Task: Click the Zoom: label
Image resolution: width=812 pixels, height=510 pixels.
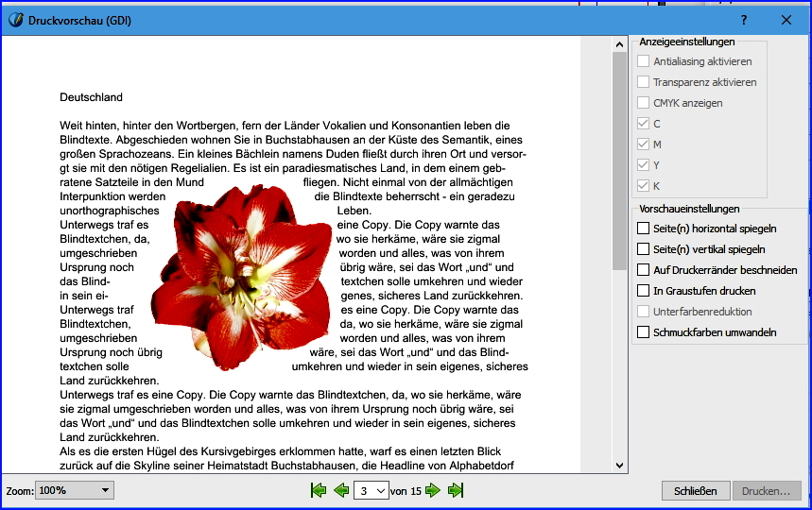Action: coord(20,491)
